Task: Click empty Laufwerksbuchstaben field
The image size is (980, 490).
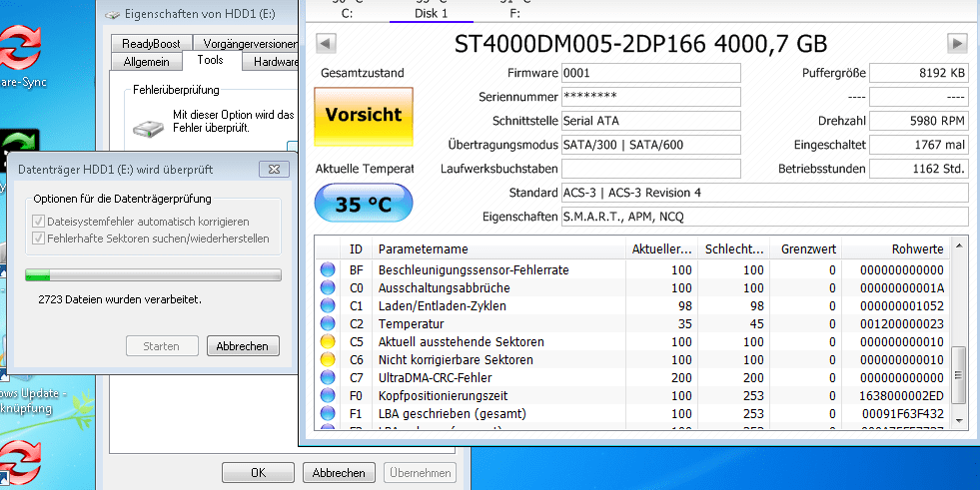Action: pos(650,169)
